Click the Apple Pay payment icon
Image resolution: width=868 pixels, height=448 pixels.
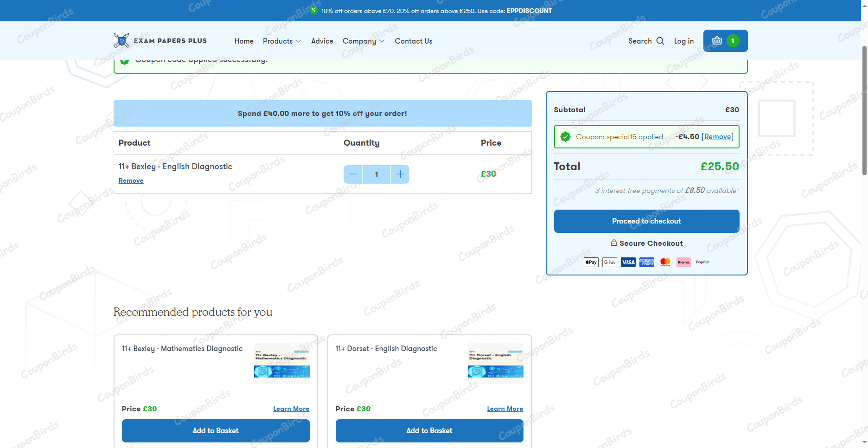tap(591, 262)
